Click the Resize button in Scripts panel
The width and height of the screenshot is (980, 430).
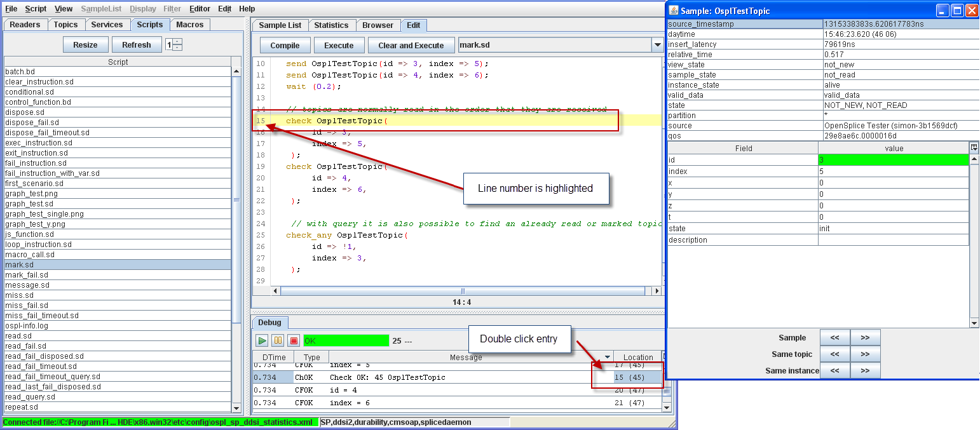(x=85, y=45)
